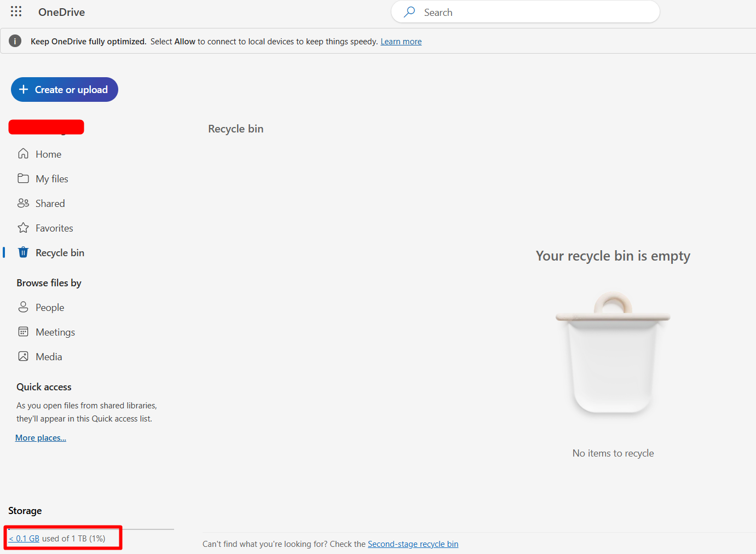Screen dimensions: 756x554
Task: Click the empty trash can illustration
Action: 613,353
